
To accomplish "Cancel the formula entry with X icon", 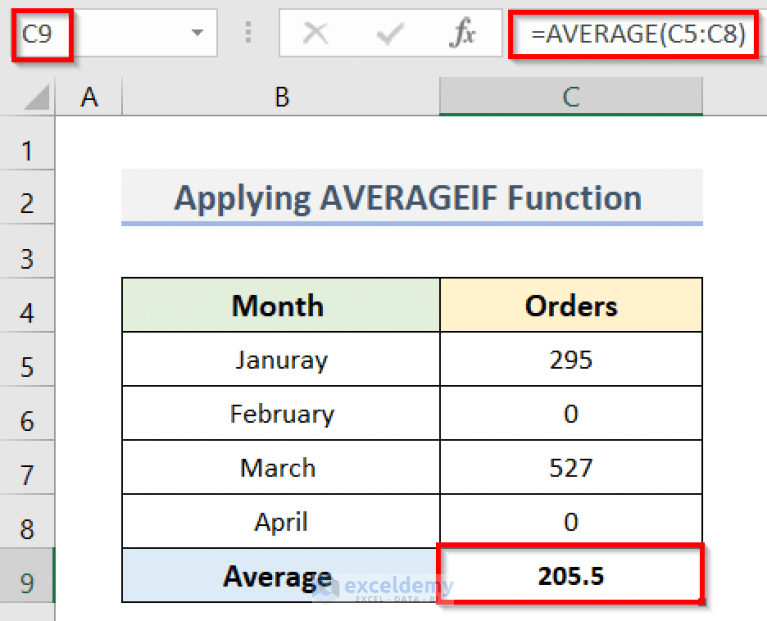I will tap(316, 34).
